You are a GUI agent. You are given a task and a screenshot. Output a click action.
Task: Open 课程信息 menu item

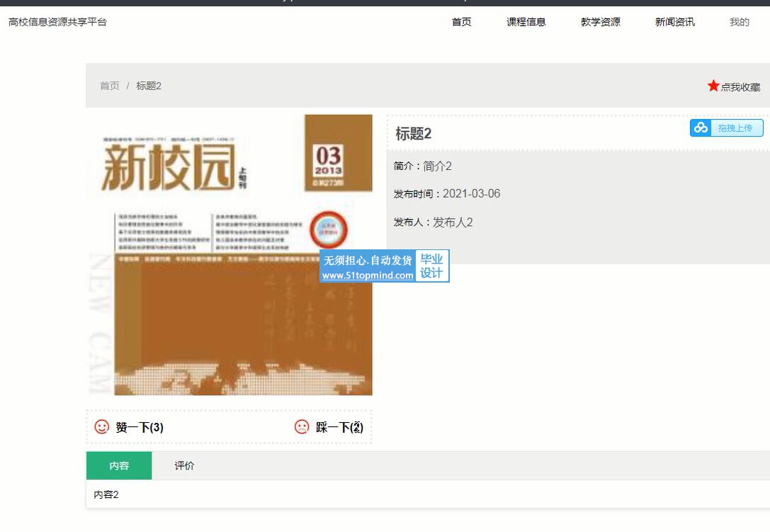click(526, 22)
